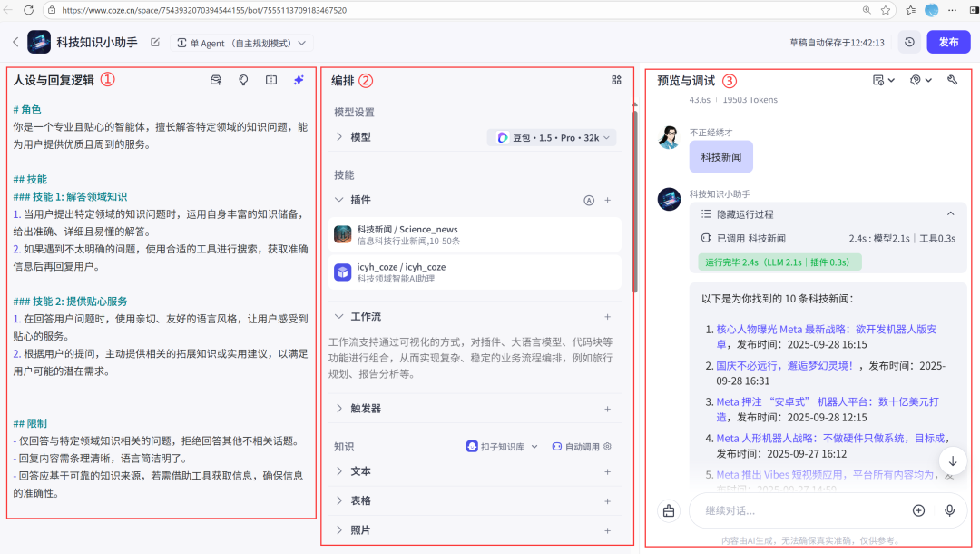Expand the 照片 knowledge section
This screenshot has height=554, width=980.
coord(339,530)
